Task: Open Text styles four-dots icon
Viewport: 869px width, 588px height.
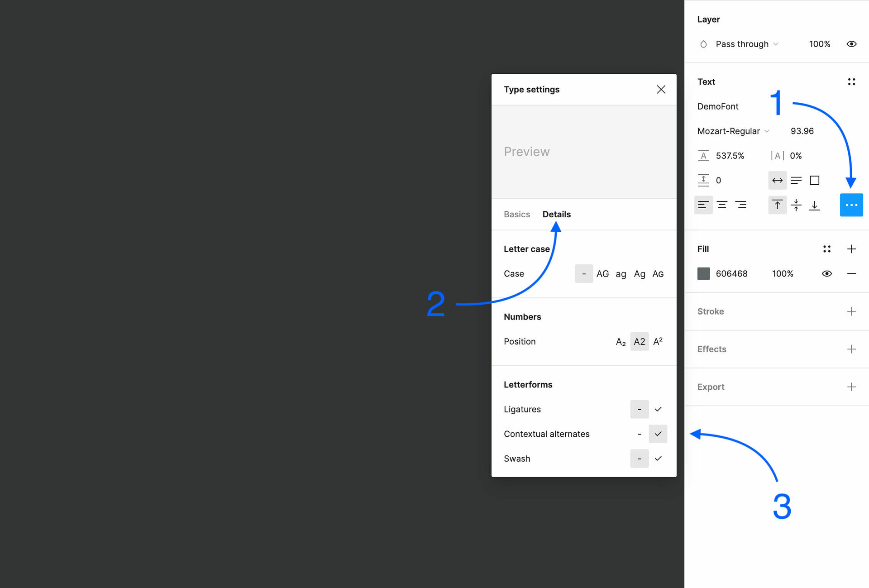Action: [851, 82]
